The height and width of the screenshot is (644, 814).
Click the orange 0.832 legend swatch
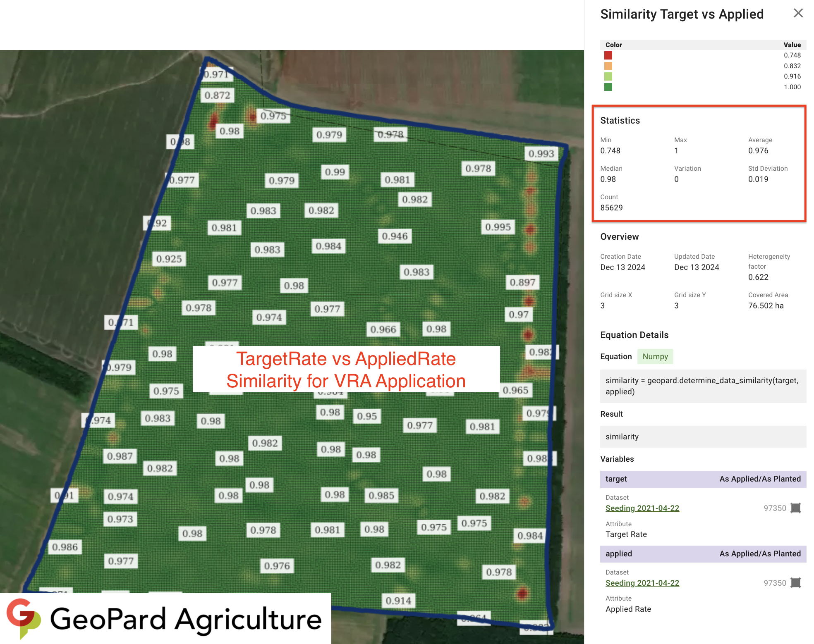608,66
